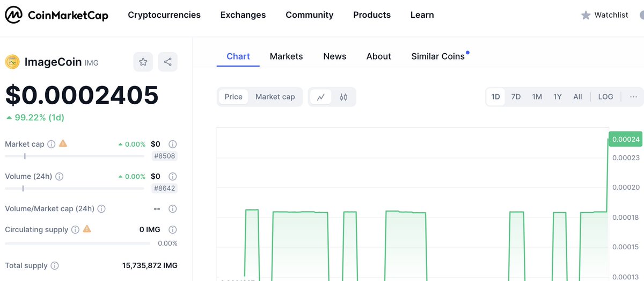Open Market cap info tooltip icon
The image size is (644, 281).
[x=52, y=144]
